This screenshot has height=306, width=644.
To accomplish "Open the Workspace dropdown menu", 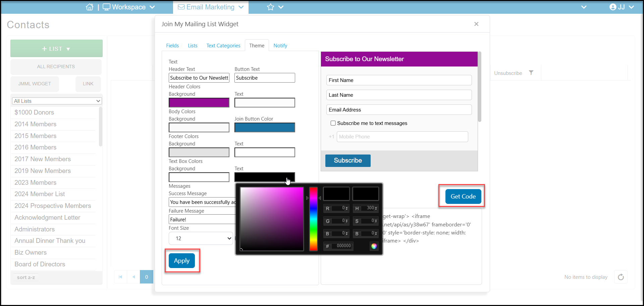I will 129,7.
